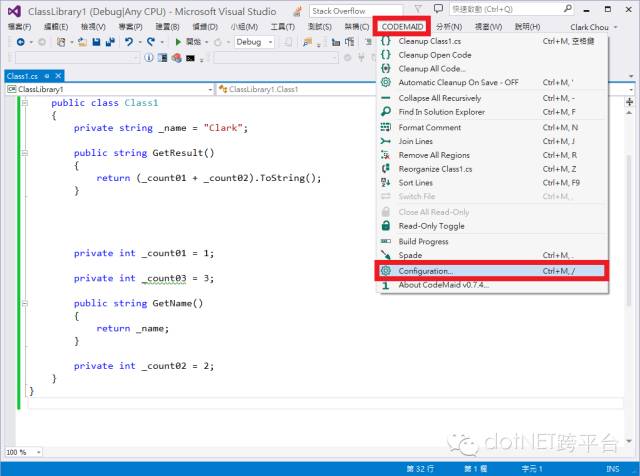This screenshot has height=476, width=640.
Task: Open the Undo history dropdown arrow
Action: click(140, 42)
